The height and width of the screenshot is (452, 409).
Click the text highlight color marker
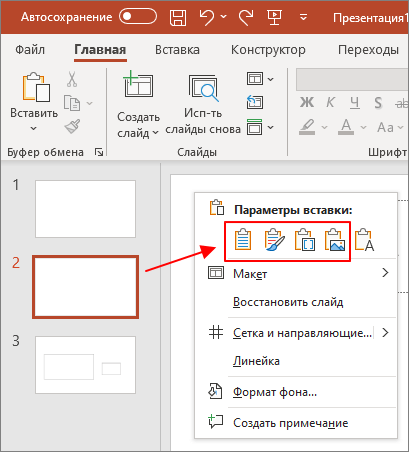coord(307,127)
